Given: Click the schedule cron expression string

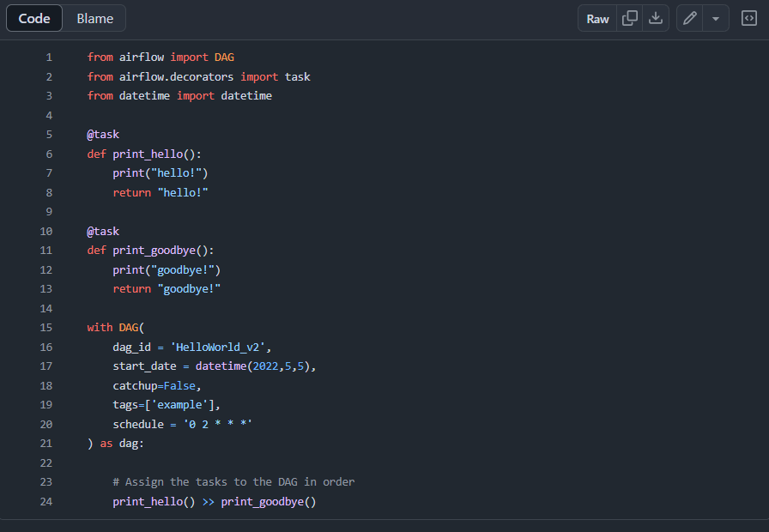Looking at the screenshot, I should click(x=221, y=424).
